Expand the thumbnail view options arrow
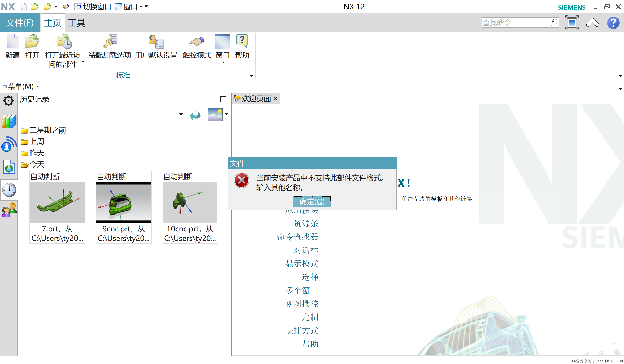 [x=226, y=114]
